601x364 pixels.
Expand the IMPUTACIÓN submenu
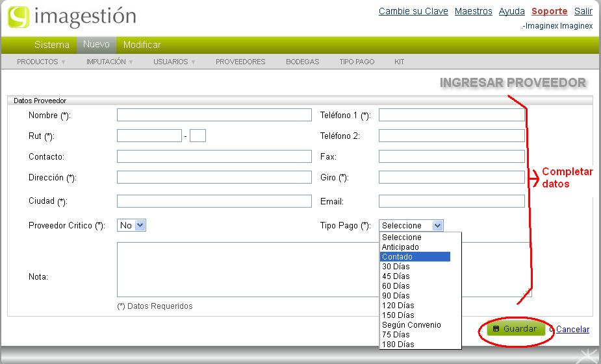(x=110, y=62)
